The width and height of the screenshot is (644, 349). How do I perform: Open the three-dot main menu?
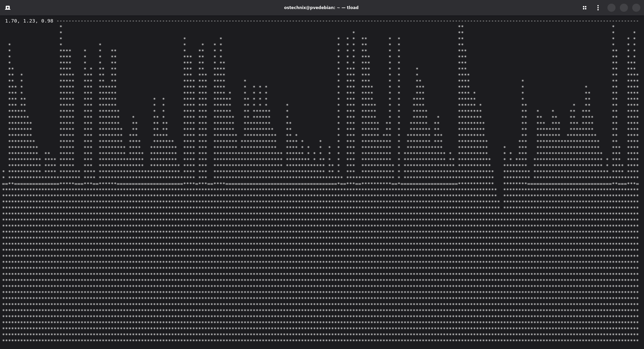coord(598,8)
